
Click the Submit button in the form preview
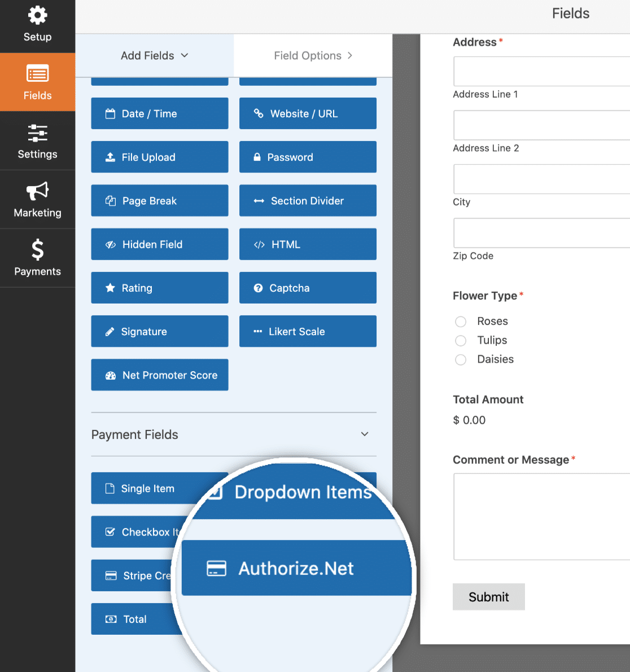pos(488,596)
